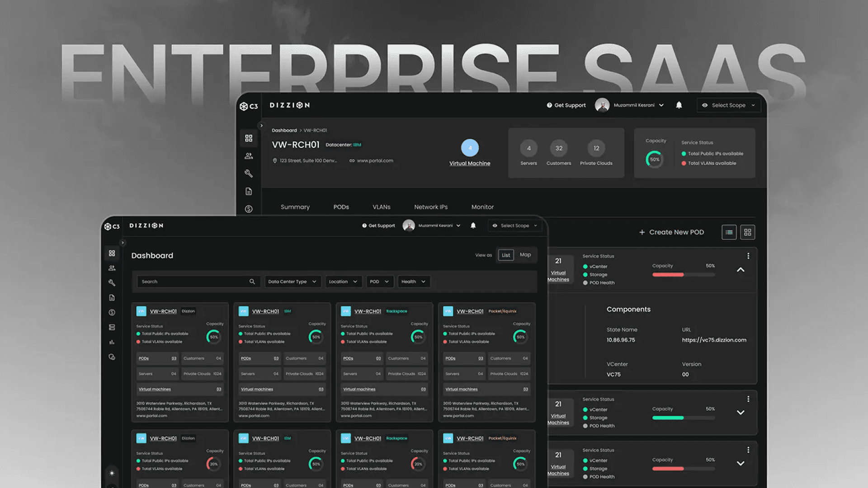
Task: Open users icon in front sidebar
Action: (x=112, y=268)
